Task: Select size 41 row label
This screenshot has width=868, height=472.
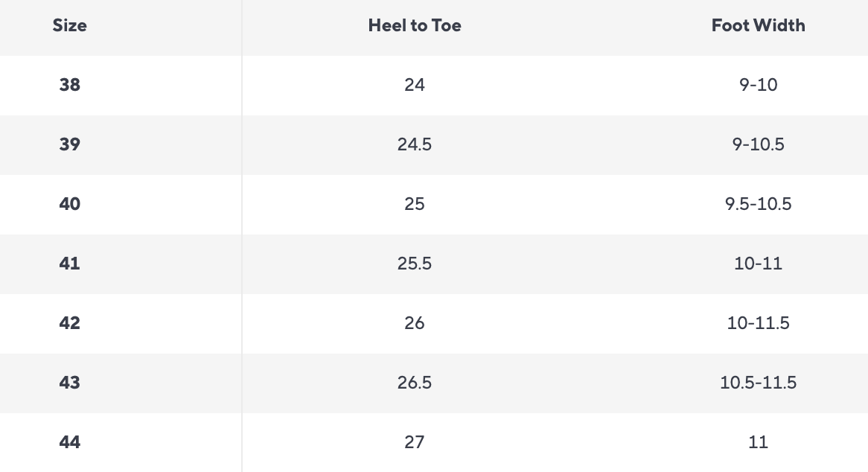Action: [x=69, y=264]
